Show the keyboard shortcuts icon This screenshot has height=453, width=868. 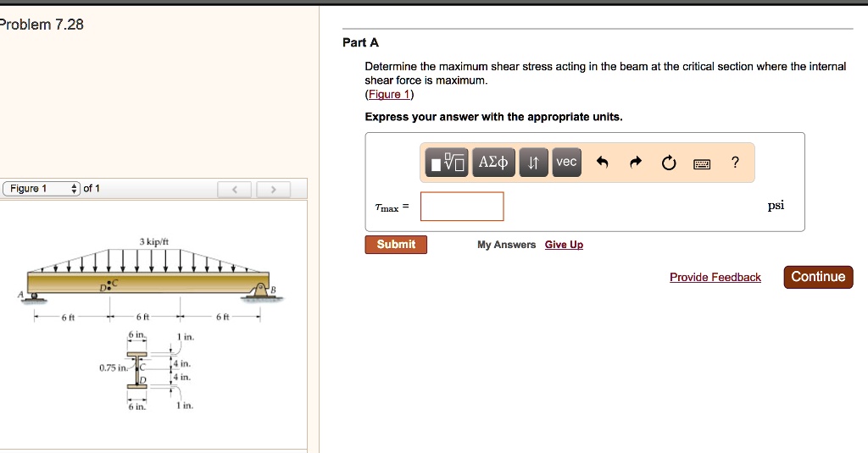click(x=702, y=163)
